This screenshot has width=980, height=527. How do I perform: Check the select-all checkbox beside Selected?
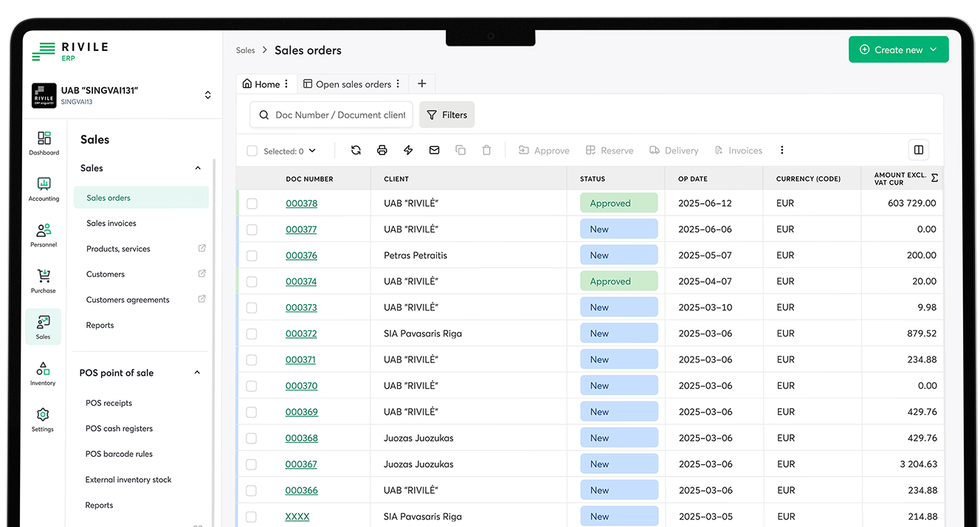pos(252,151)
